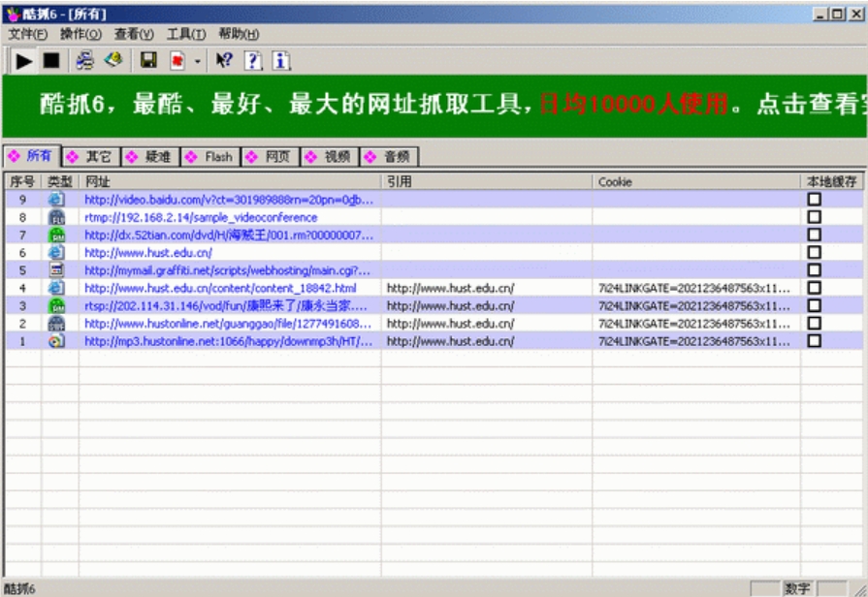Sort by the 网址 column header
Screen dimensions: 868x597
pyautogui.click(x=230, y=181)
